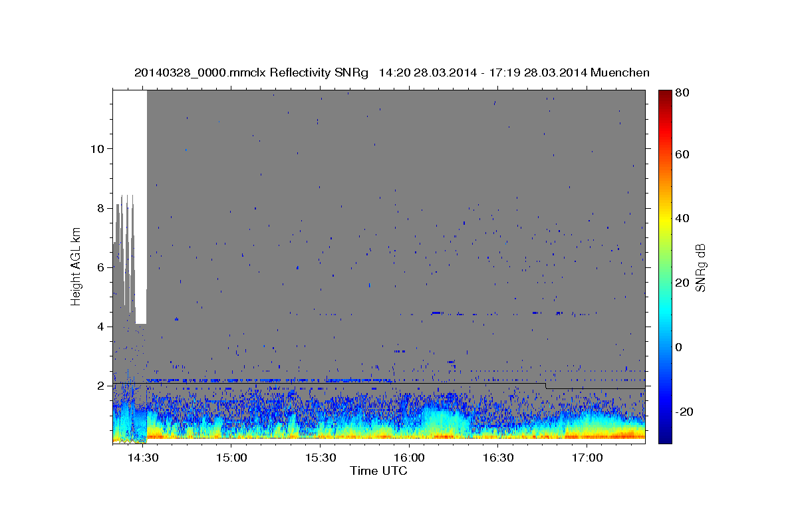Image resolution: width=798 pixels, height=532 pixels.
Task: Click the height tick label 10
Action: click(97, 149)
